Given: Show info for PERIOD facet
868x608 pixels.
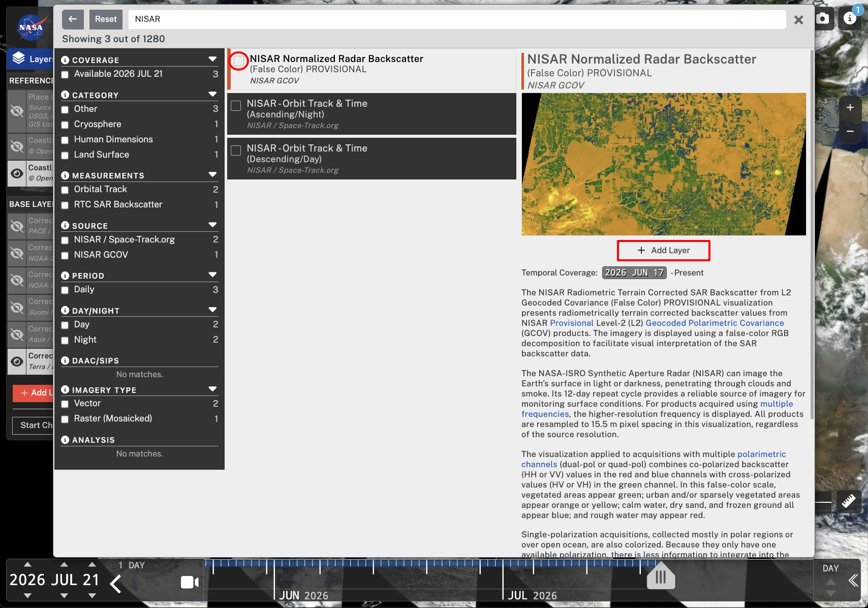Looking at the screenshot, I should point(65,276).
